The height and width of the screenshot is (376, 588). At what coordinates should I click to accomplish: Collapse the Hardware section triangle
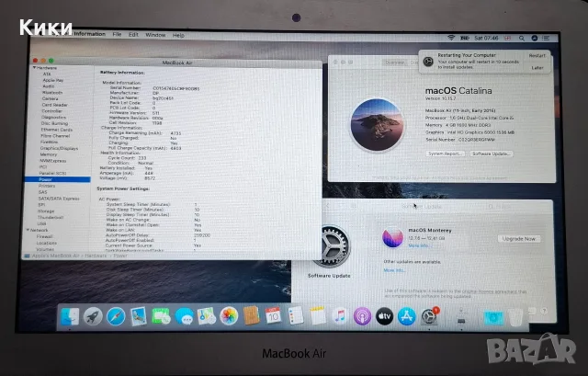[x=35, y=68]
